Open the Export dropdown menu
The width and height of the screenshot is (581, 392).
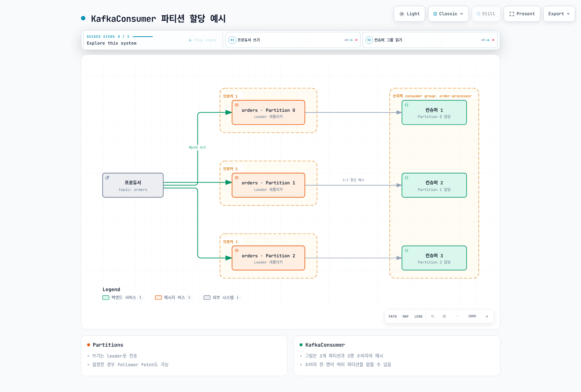point(559,14)
